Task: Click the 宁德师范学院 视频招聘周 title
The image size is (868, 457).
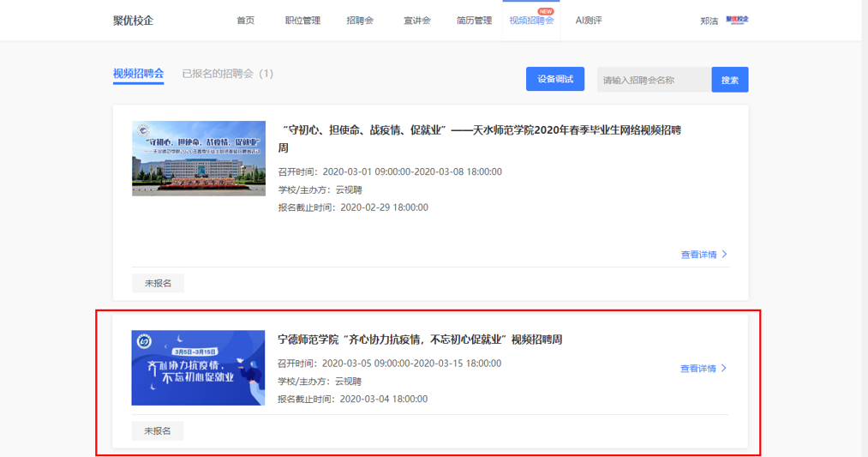Action: click(x=420, y=340)
